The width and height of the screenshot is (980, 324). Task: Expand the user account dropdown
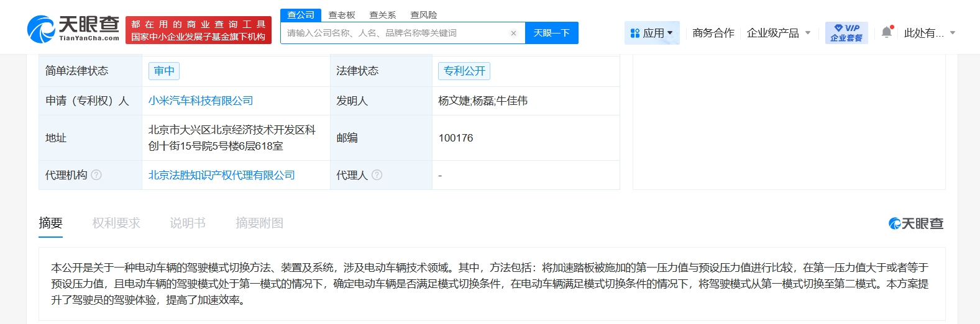929,33
